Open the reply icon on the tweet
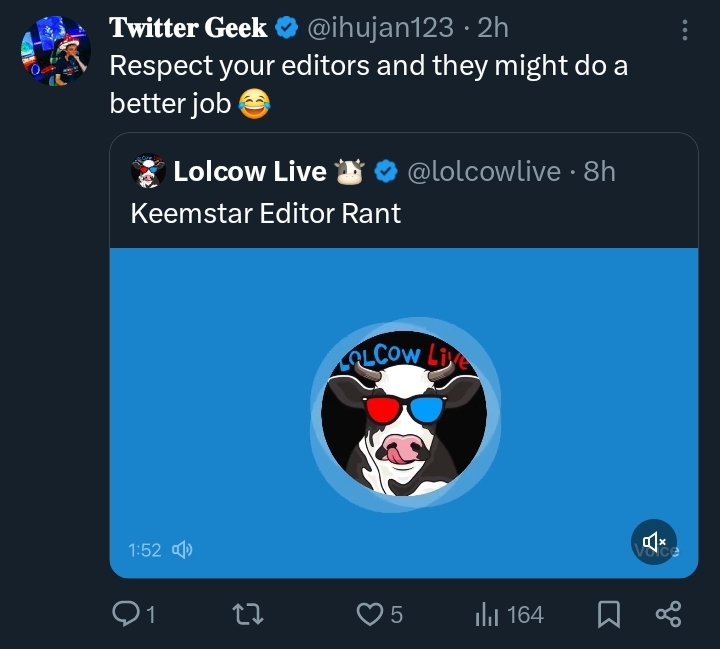The image size is (720, 649). point(127,614)
